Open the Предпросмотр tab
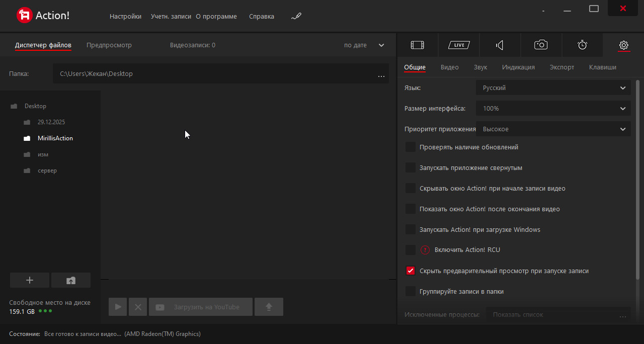The width and height of the screenshot is (644, 344). point(109,45)
